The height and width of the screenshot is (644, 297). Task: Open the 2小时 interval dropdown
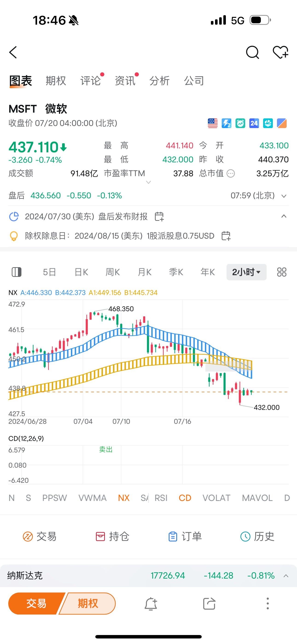coord(247,272)
